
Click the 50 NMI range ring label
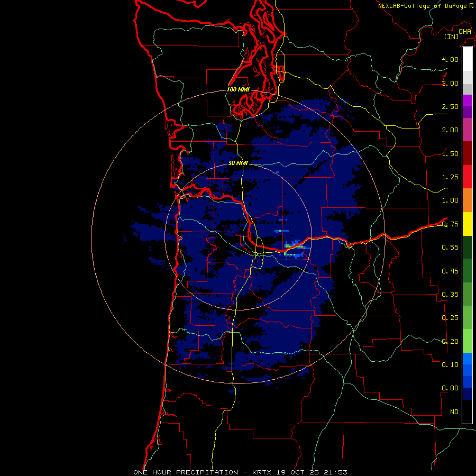[239, 163]
